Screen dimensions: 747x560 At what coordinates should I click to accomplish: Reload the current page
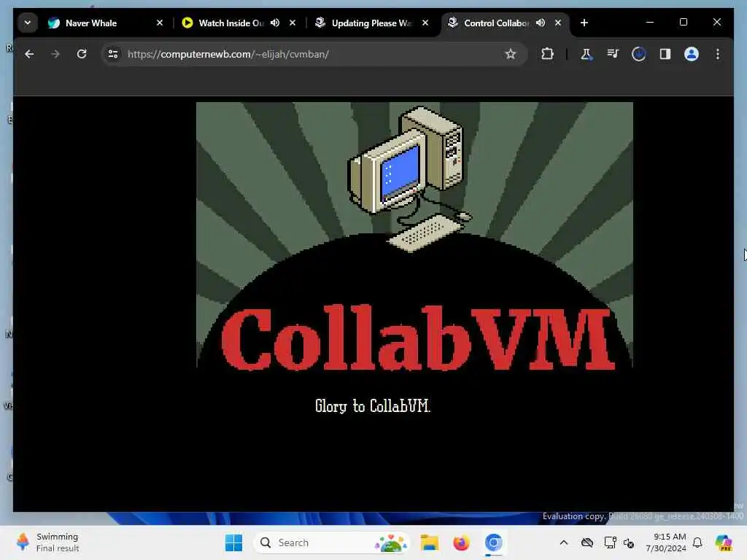[x=82, y=54]
